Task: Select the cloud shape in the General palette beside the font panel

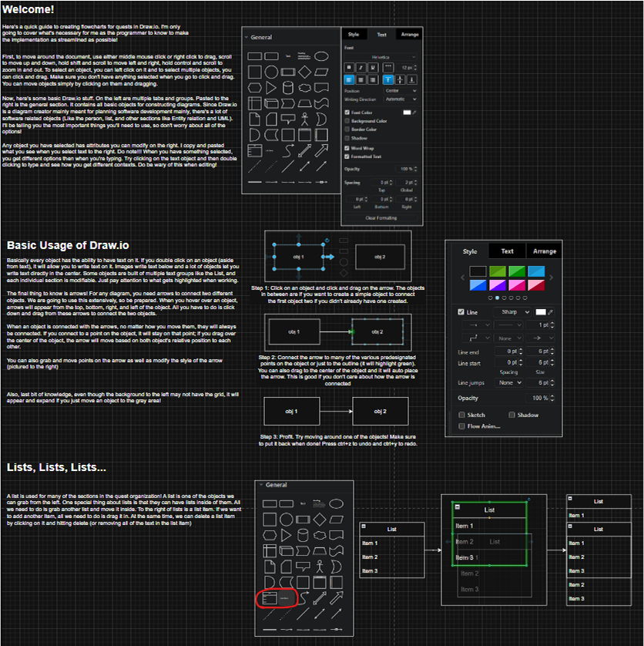Action: (x=304, y=87)
